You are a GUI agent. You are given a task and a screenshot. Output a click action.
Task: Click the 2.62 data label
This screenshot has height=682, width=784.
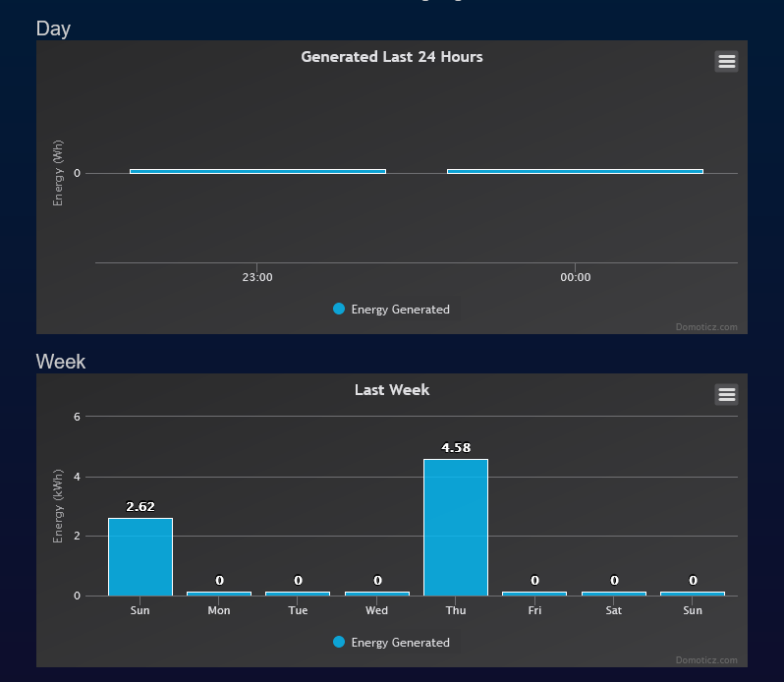(140, 506)
